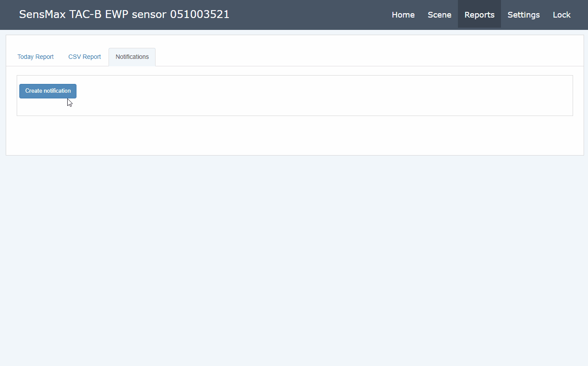Open the CSV Report tab
588x366 pixels.
85,57
